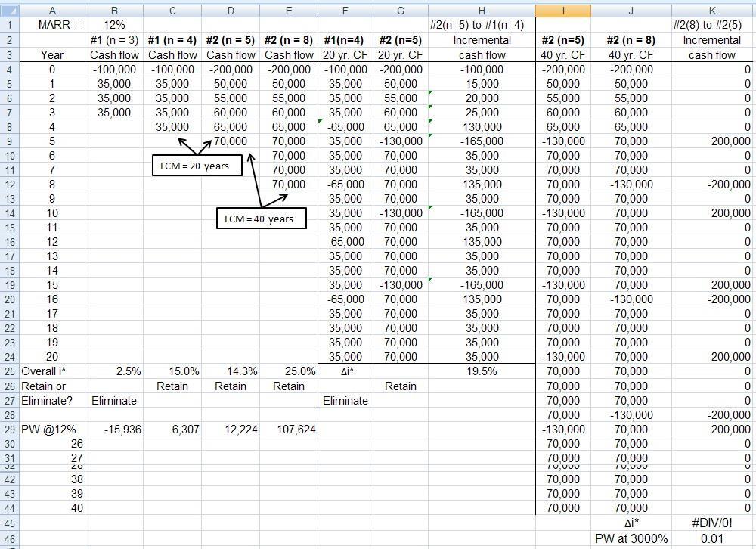The height and width of the screenshot is (549, 756).
Task: Select the 12% MARR value cell
Action: 114,25
